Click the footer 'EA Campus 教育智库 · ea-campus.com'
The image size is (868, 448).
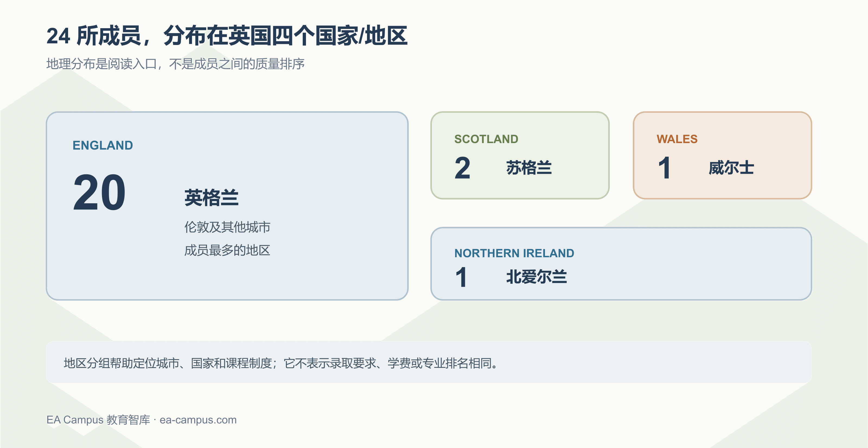[x=142, y=420]
